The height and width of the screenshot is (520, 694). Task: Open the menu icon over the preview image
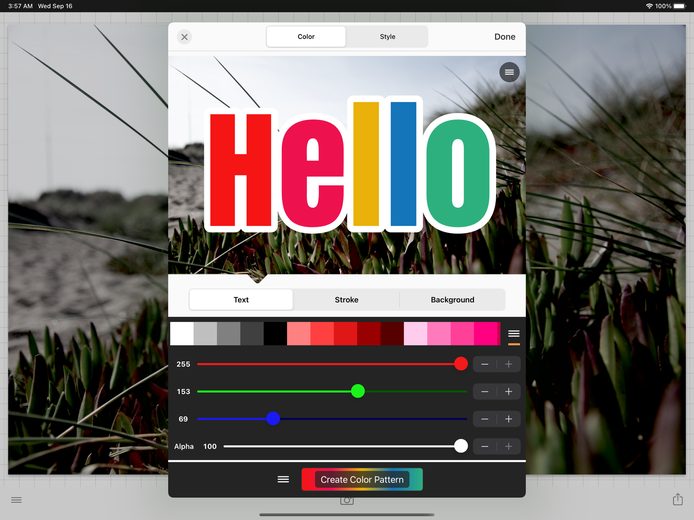(x=509, y=72)
